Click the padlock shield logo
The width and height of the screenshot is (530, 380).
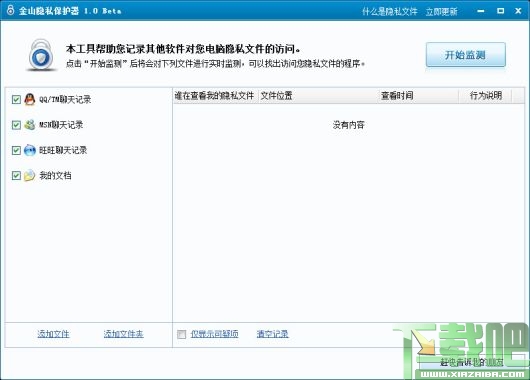(x=42, y=55)
